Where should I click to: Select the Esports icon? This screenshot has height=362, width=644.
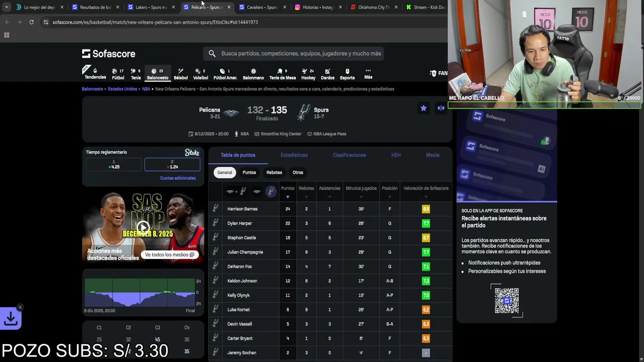click(347, 74)
